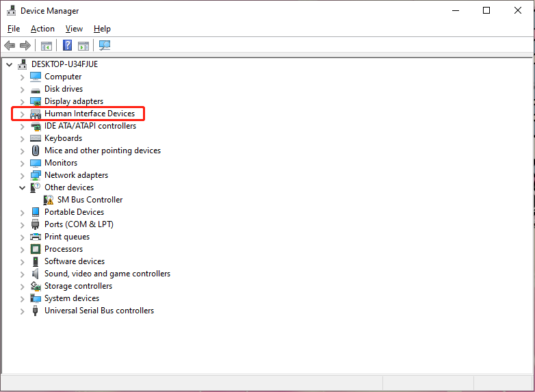This screenshot has height=392, width=535.
Task: Click the Software devices category icon
Action: pos(36,261)
